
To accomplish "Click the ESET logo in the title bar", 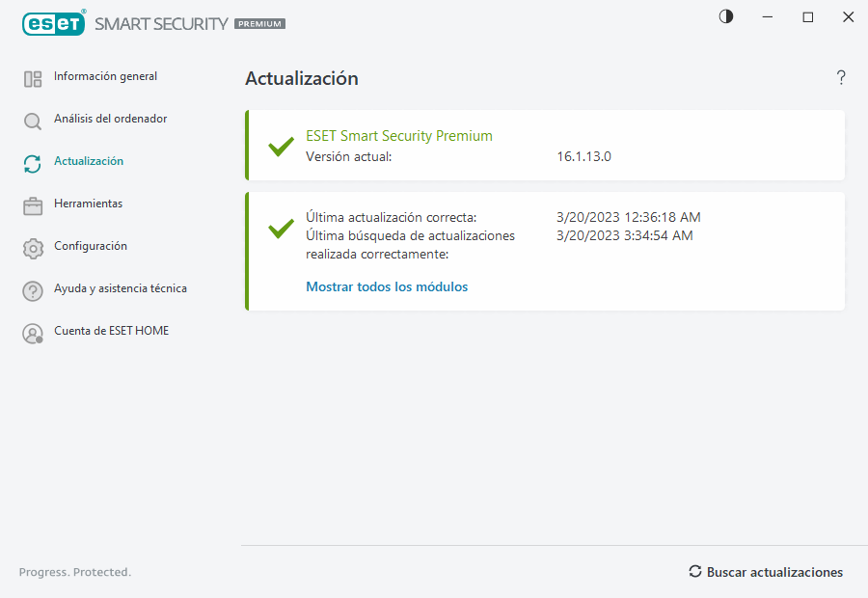I will (54, 23).
